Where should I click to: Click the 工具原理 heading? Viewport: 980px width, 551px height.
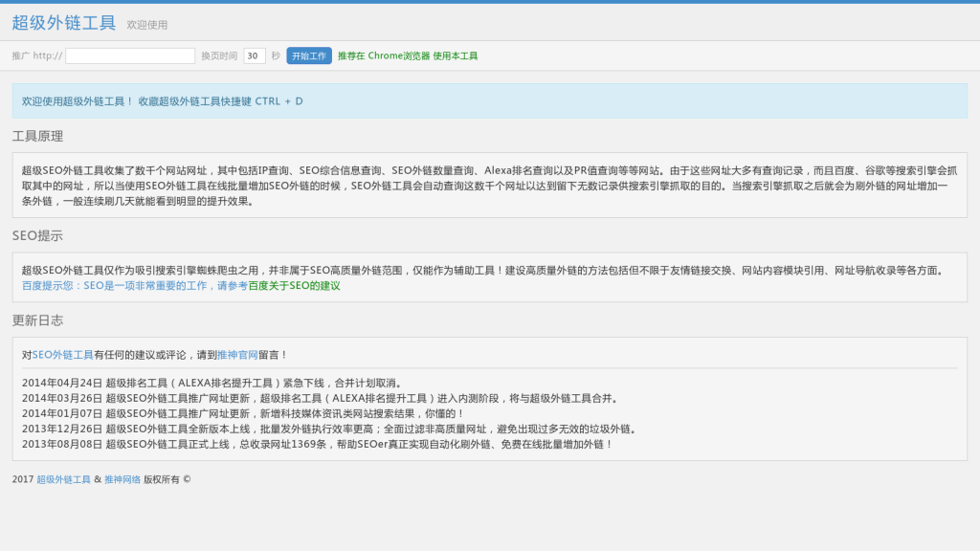tap(37, 136)
